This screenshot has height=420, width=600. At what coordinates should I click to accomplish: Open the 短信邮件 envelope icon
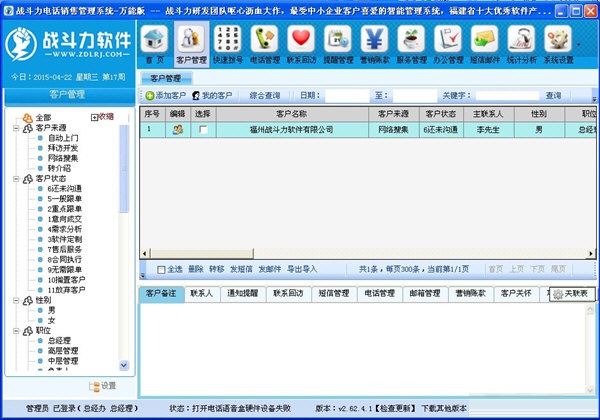[x=484, y=39]
